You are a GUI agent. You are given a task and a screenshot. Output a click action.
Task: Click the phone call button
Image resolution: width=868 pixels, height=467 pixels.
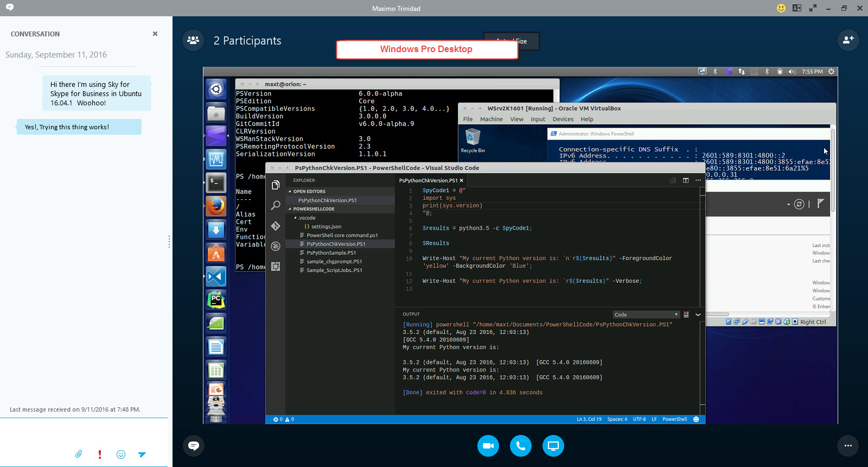pos(521,446)
